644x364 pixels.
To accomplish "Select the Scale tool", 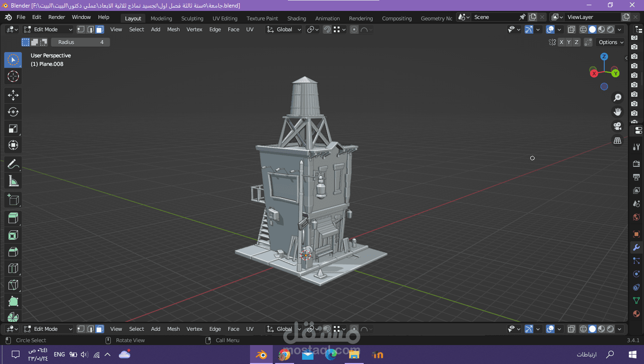I will (x=13, y=128).
